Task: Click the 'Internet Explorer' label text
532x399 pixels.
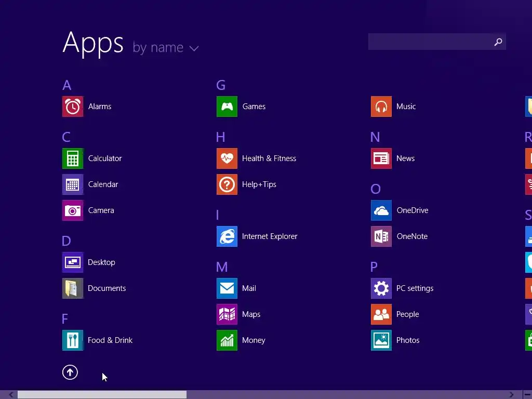Action: (x=270, y=236)
